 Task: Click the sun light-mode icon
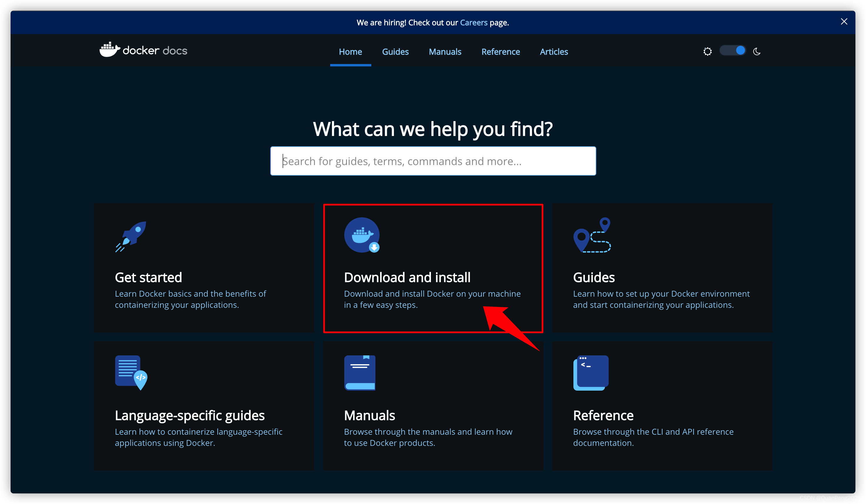[707, 51]
